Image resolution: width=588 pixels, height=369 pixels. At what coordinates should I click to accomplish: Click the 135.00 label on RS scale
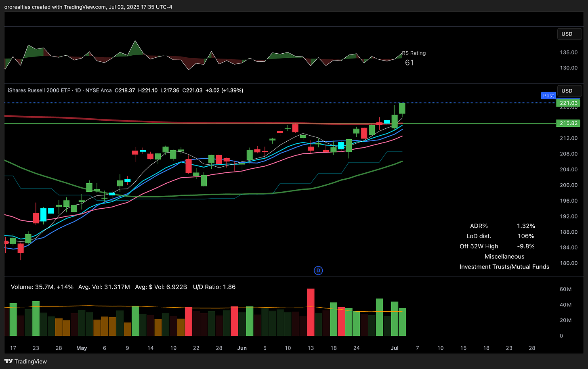click(569, 52)
